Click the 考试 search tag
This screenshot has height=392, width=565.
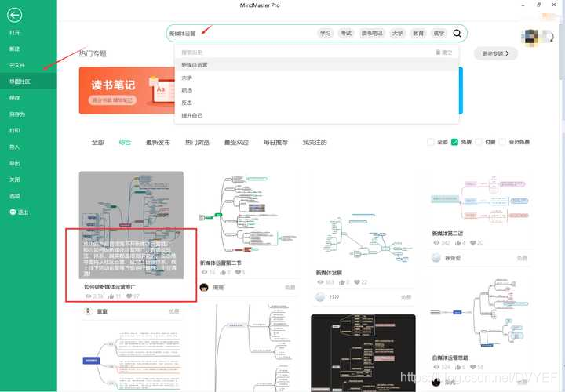tap(346, 33)
